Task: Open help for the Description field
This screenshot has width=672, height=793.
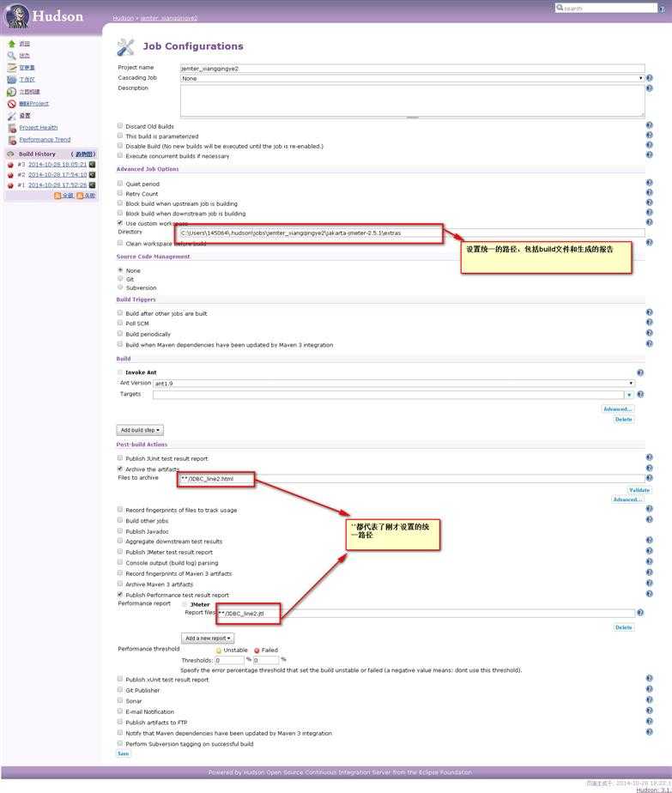Action: click(x=650, y=88)
